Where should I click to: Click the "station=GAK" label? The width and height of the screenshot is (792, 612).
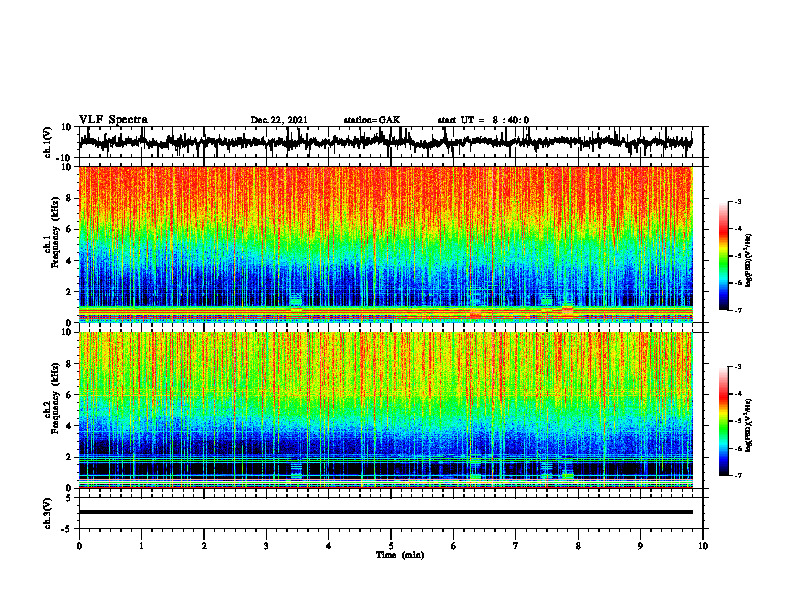tap(372, 120)
